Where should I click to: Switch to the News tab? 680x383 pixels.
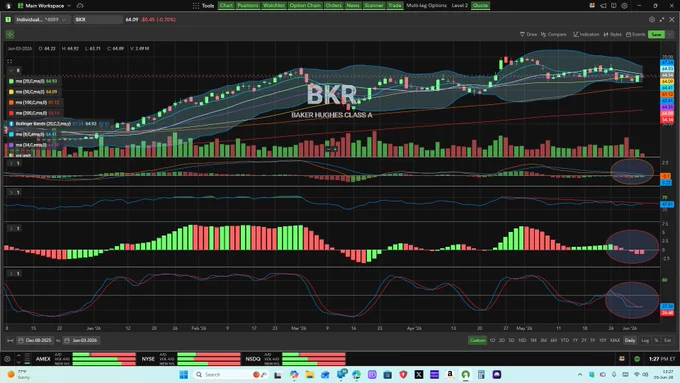353,6
